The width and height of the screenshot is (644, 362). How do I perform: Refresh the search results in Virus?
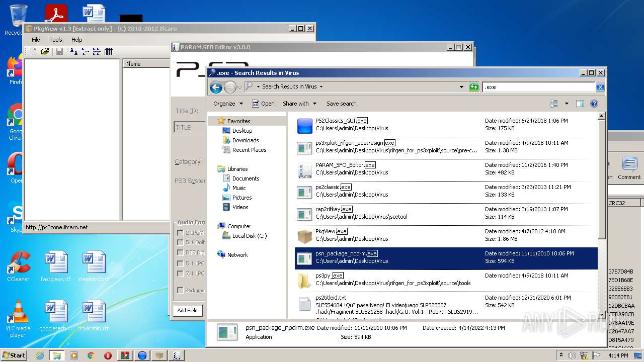click(x=474, y=87)
